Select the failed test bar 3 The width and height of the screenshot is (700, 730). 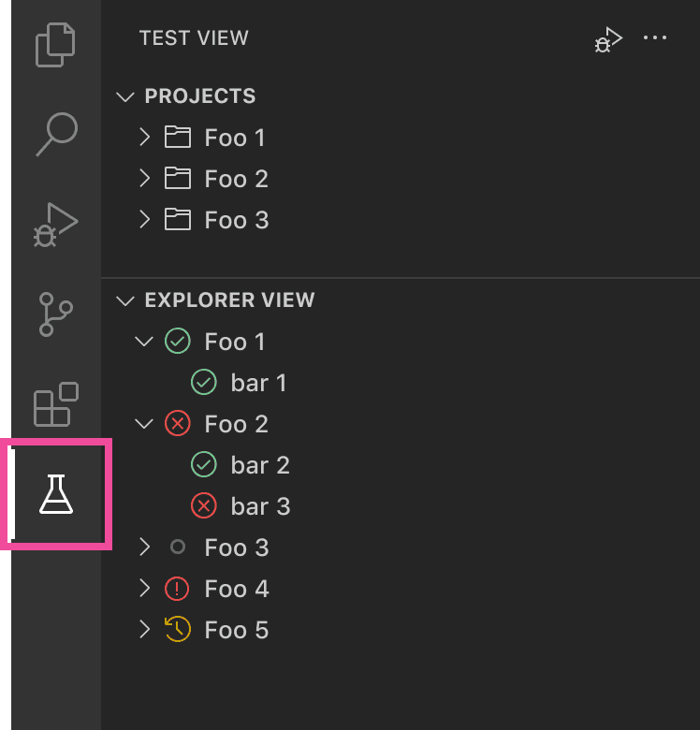click(x=260, y=506)
